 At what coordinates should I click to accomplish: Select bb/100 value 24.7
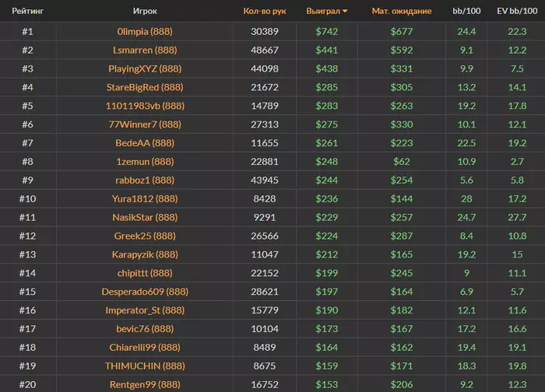click(466, 217)
